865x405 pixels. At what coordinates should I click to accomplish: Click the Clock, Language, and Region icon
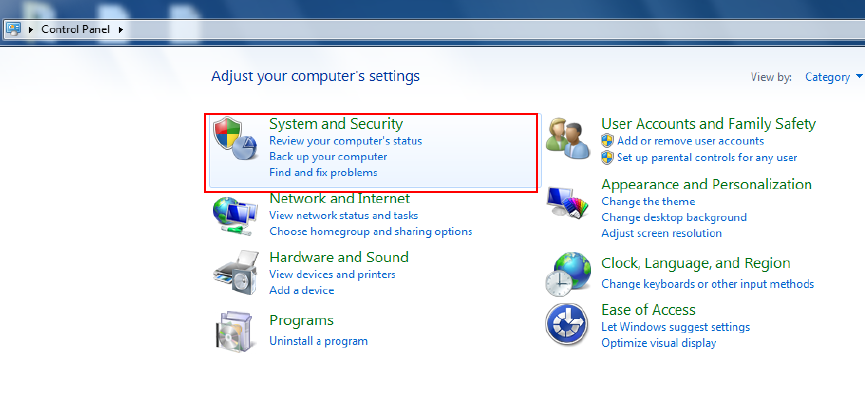[566, 274]
